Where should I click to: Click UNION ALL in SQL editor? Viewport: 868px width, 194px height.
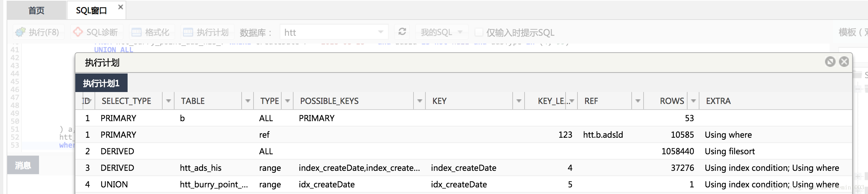click(x=114, y=50)
